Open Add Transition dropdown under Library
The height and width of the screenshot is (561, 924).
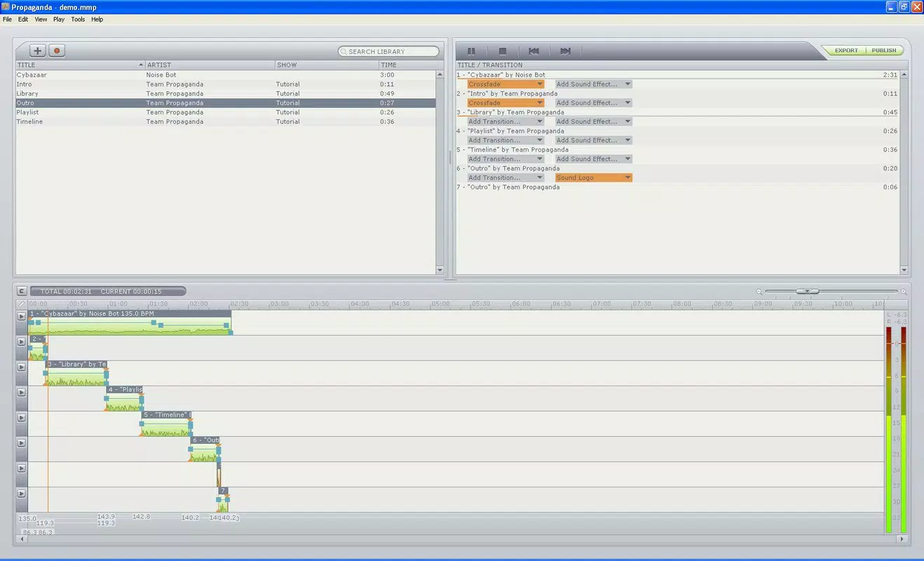coord(505,121)
